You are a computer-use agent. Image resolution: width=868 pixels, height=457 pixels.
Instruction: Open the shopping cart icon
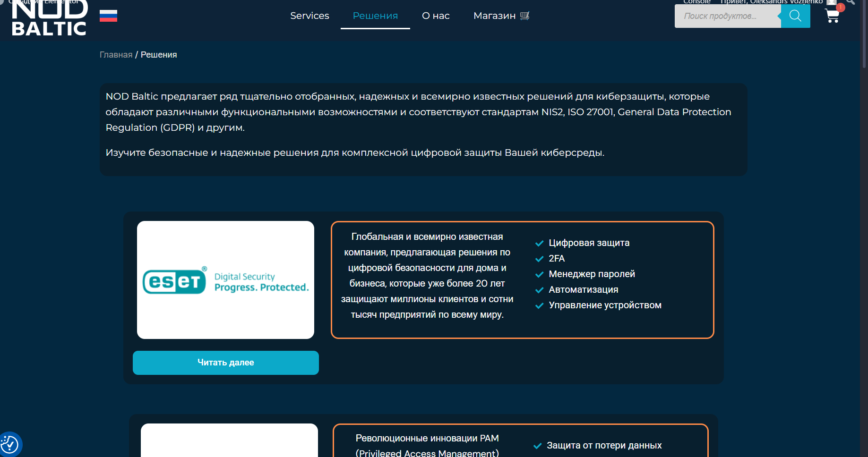[x=832, y=16]
